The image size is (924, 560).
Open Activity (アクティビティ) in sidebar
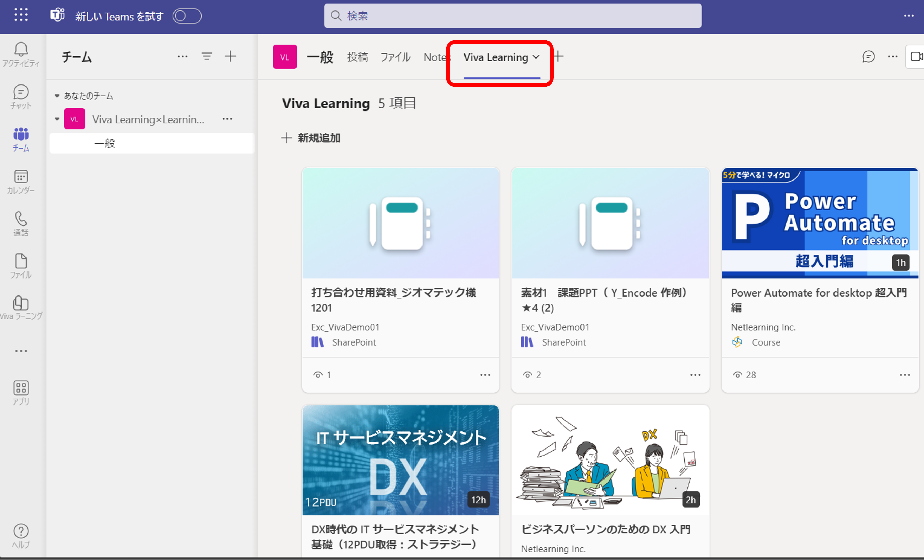click(21, 55)
